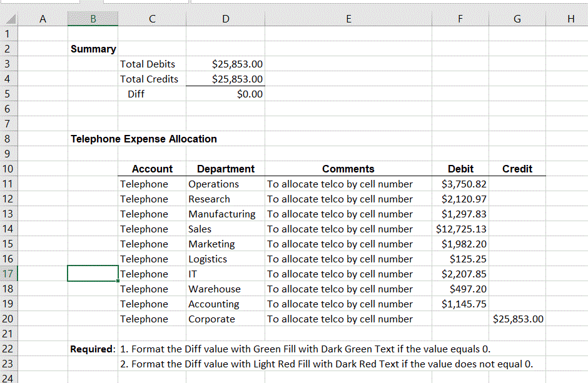Select column E header
Viewport: 588px width, 383px height.
pyautogui.click(x=348, y=19)
